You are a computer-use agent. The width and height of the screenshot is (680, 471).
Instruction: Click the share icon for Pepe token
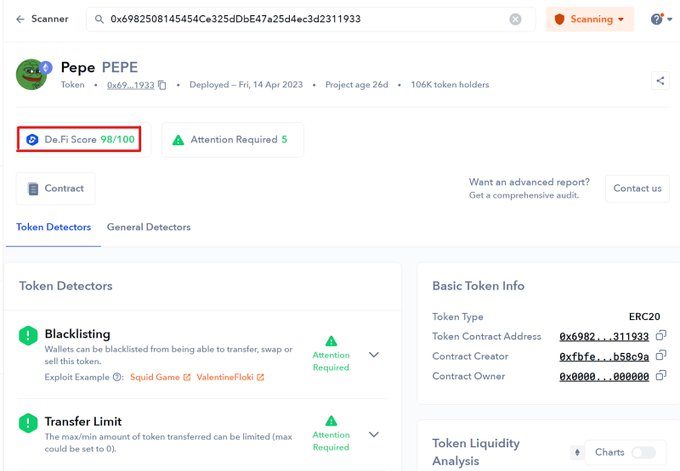point(659,81)
